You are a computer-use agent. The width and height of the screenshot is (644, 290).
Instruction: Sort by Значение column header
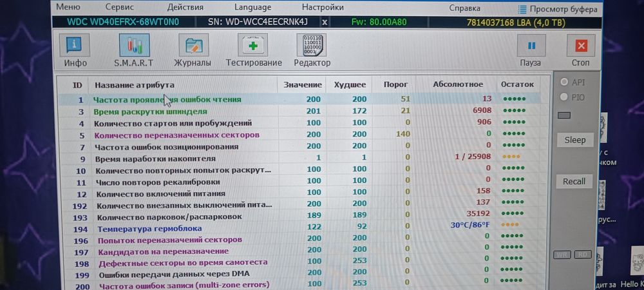[x=303, y=85]
